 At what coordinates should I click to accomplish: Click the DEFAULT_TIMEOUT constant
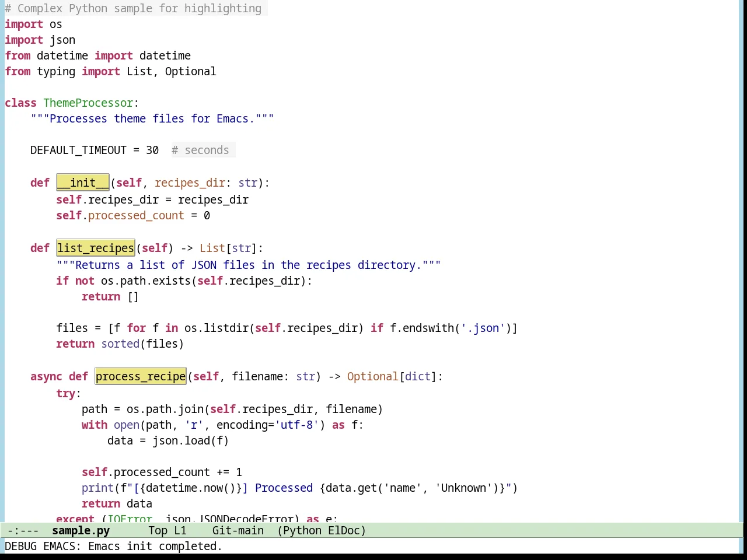pyautogui.click(x=78, y=150)
